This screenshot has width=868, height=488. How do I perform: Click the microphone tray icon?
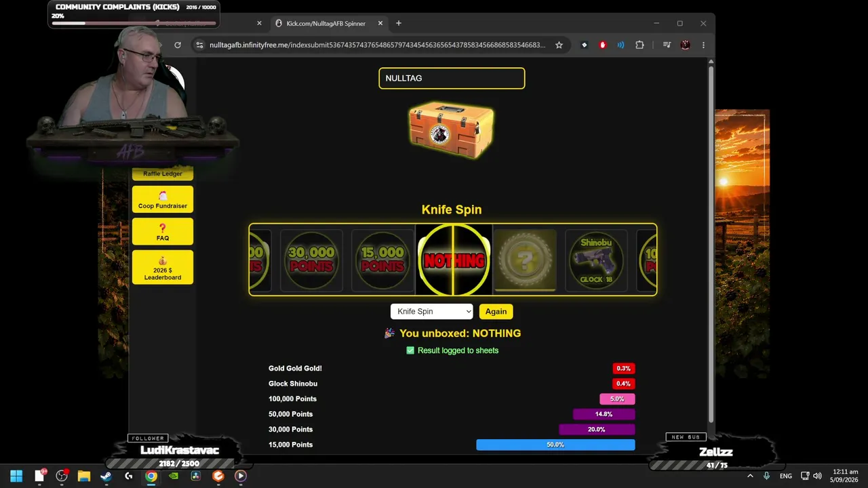(767, 476)
